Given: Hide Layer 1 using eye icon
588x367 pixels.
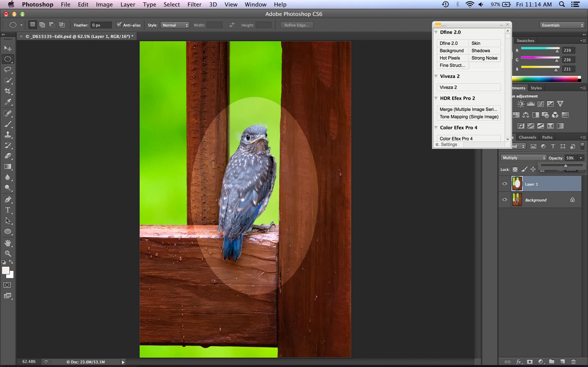Looking at the screenshot, I should [505, 183].
